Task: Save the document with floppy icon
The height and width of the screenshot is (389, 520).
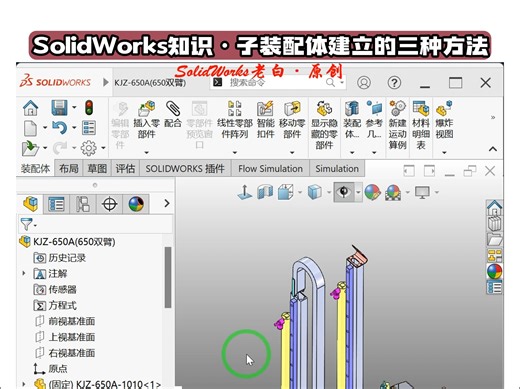Action: pos(59,108)
